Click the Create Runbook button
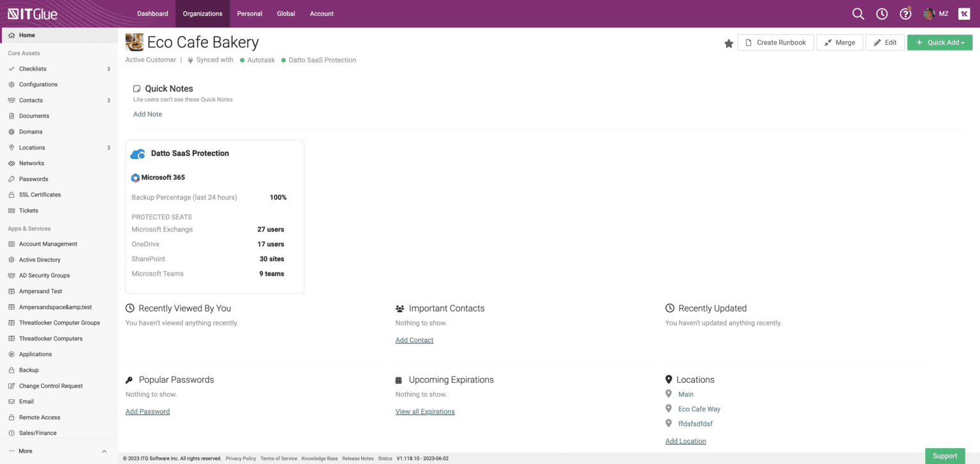The image size is (980, 464). [775, 42]
